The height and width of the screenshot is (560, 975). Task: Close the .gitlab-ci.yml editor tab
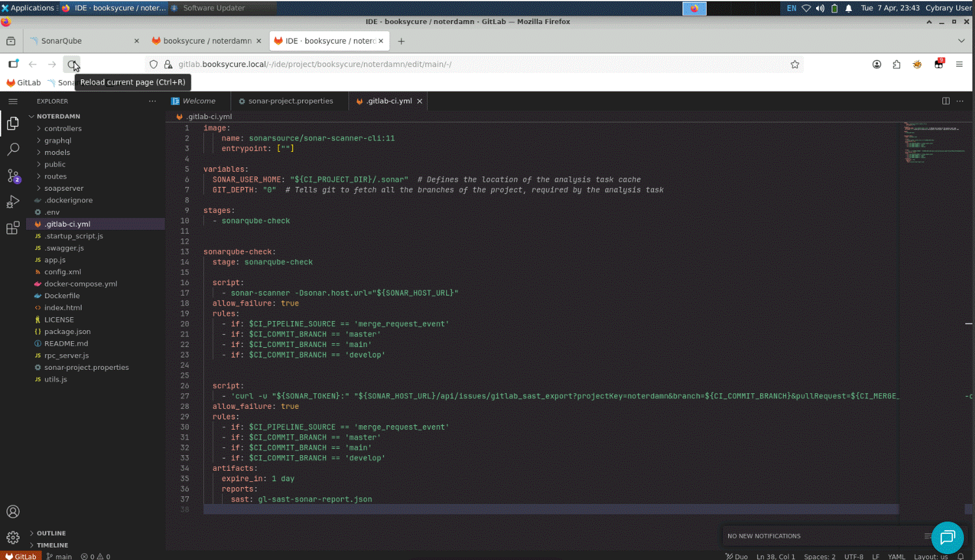[420, 101]
